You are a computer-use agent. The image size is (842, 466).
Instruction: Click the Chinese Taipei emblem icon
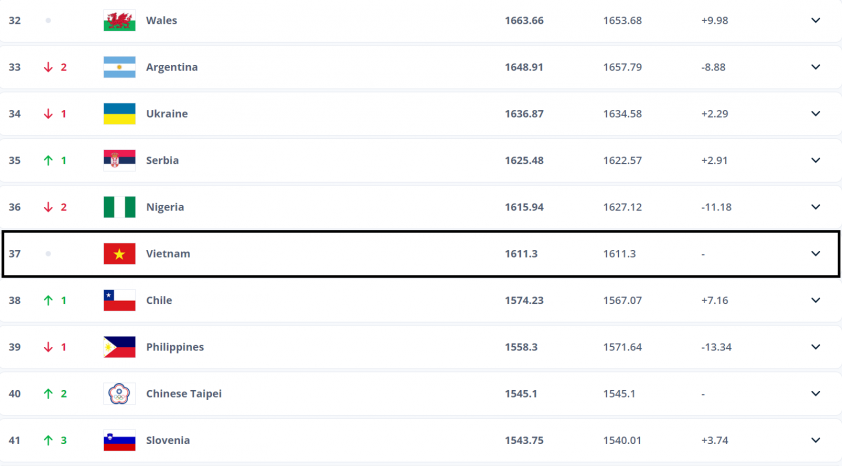click(119, 394)
